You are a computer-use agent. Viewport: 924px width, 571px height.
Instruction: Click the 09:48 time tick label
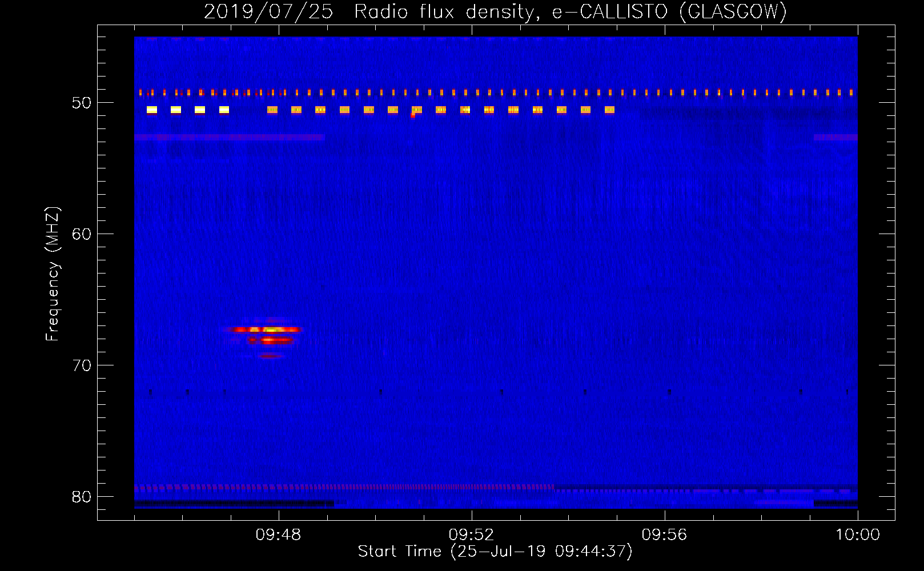[278, 535]
